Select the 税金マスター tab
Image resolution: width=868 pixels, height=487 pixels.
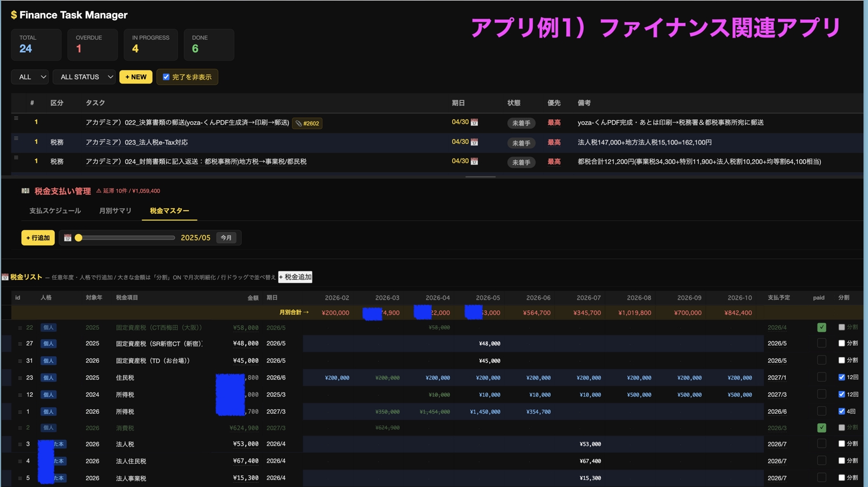point(169,211)
